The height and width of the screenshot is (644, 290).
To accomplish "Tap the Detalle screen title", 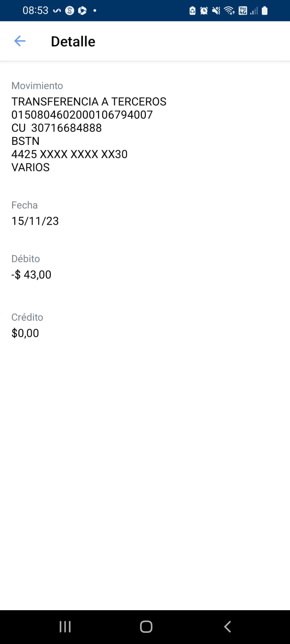I will coord(73,41).
